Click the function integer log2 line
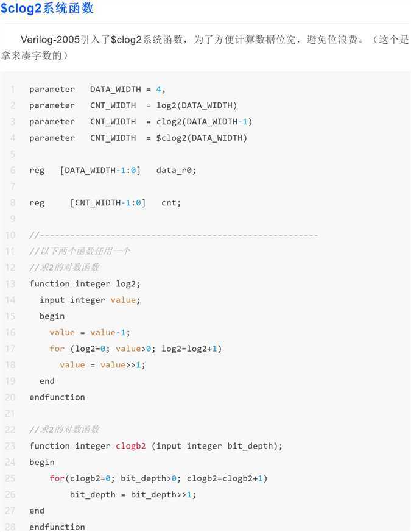Screen dimensions: 411x532 [x=85, y=283]
